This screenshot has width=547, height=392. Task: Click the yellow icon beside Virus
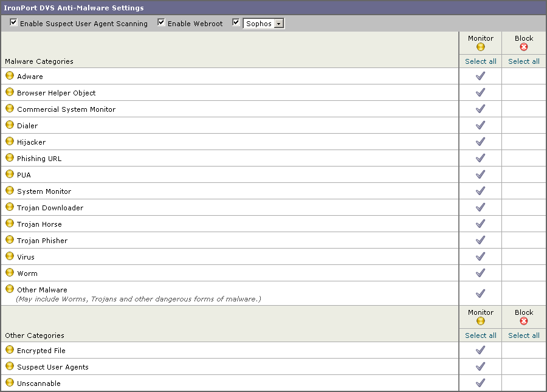(10, 256)
